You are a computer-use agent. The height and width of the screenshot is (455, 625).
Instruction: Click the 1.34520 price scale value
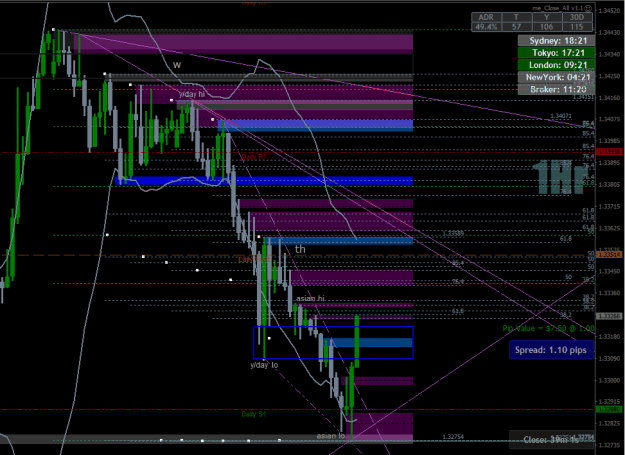click(x=610, y=11)
